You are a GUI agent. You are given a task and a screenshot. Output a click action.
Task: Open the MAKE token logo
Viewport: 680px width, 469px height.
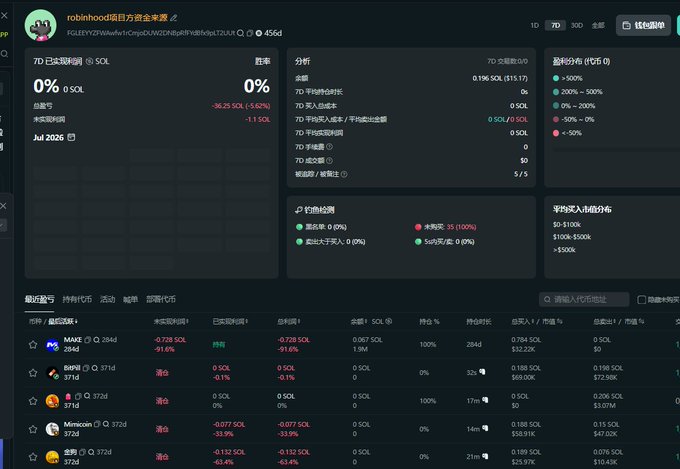[52, 345]
